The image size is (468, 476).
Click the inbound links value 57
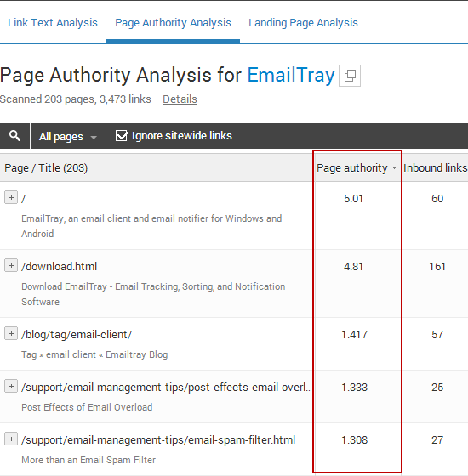tap(437, 335)
